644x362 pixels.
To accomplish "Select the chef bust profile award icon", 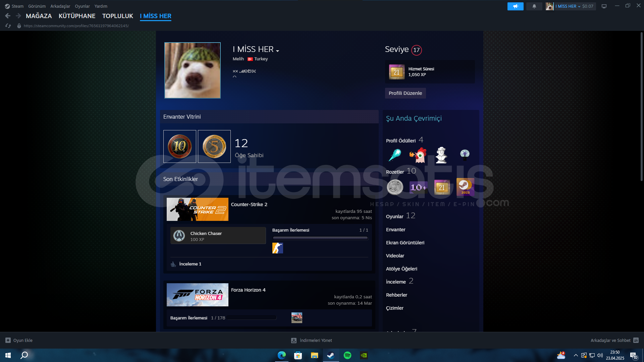I will (441, 155).
